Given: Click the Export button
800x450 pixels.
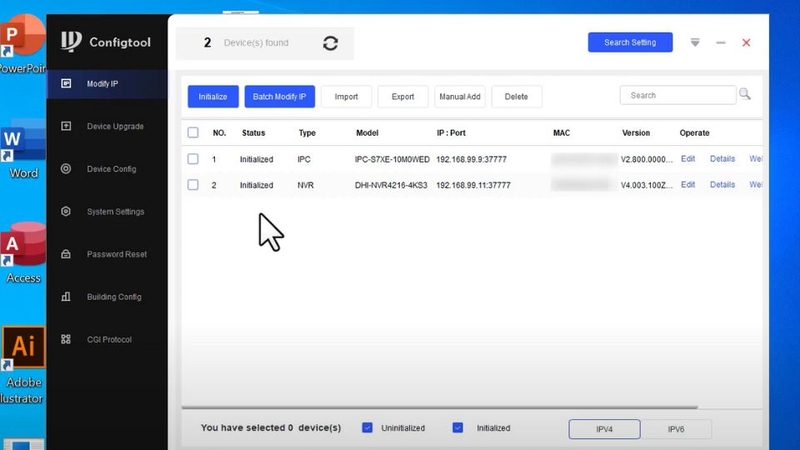Looking at the screenshot, I should point(403,96).
